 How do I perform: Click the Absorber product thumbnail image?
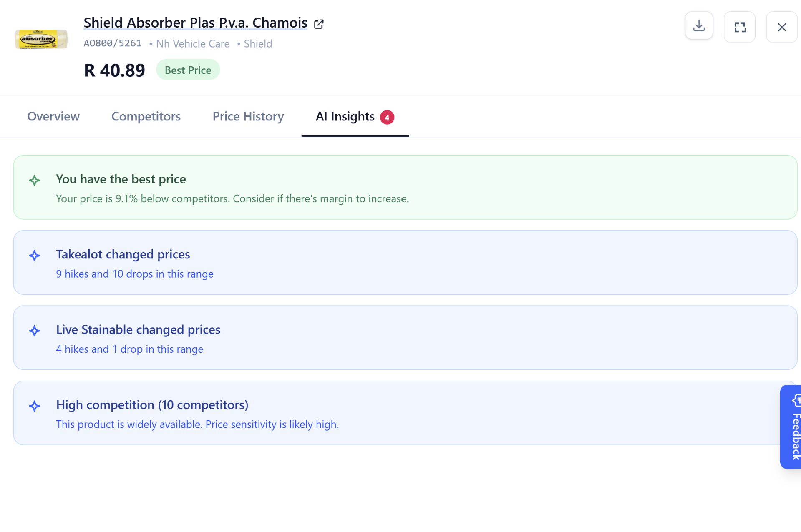point(41,39)
